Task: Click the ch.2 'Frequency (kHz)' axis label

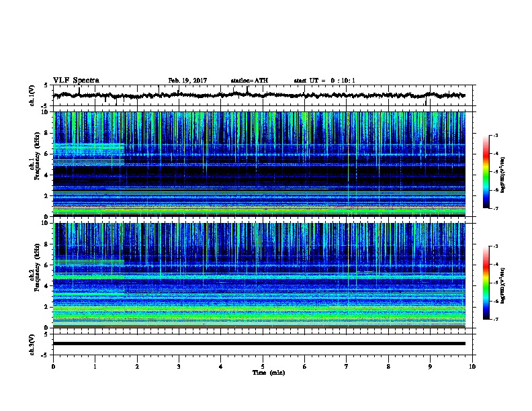Action: 38,267
